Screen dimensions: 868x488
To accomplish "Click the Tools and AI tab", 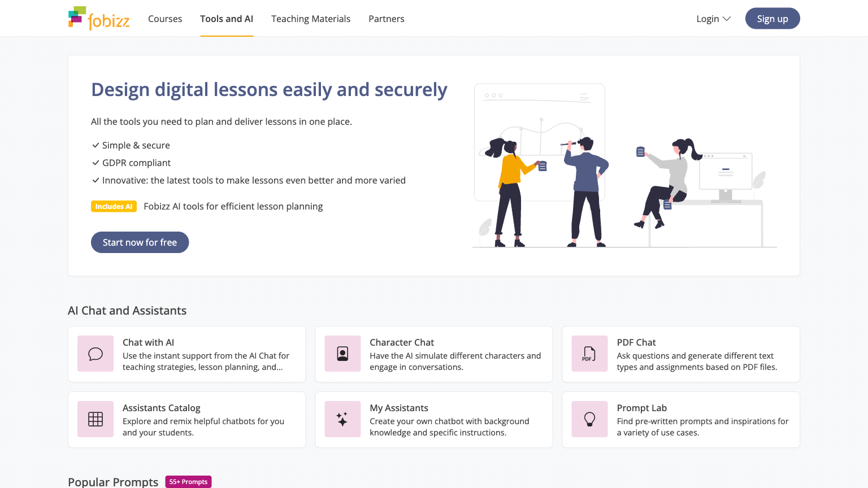I will (226, 18).
